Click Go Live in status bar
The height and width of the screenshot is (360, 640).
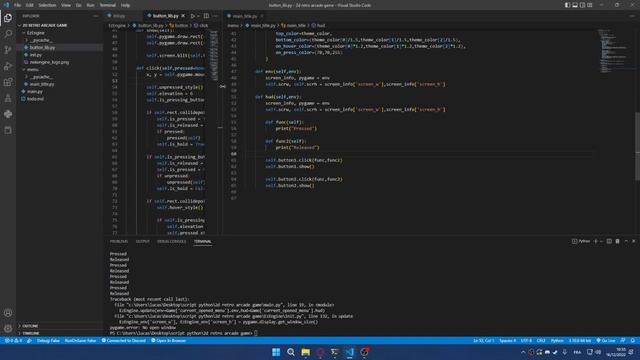point(606,340)
